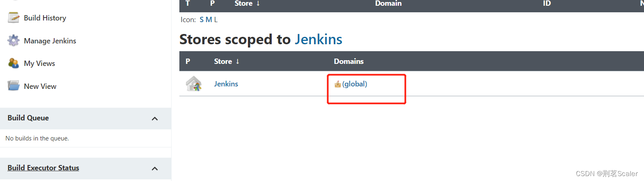Screen dimensions: 644x181
Task: Click the Build History notepad icon
Action: 14,18
